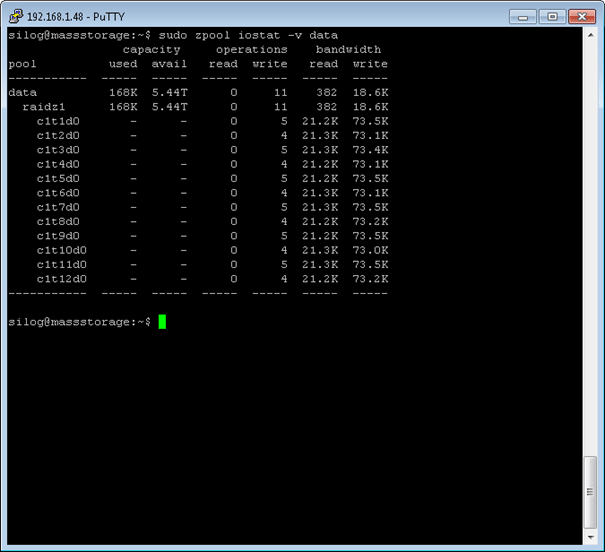Click the 'sudo zpool iostat -v data' command text
Image resolution: width=605 pixels, height=552 pixels.
(248, 35)
